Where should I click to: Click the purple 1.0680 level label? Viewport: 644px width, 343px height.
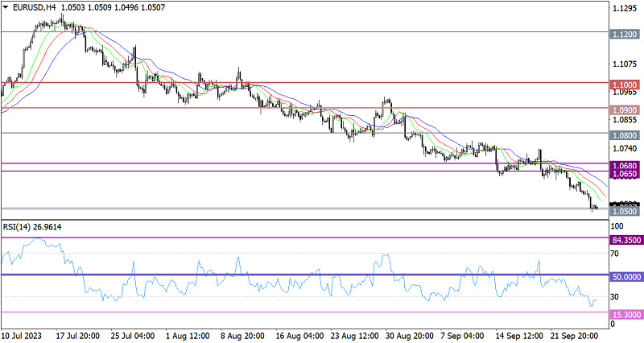[625, 165]
